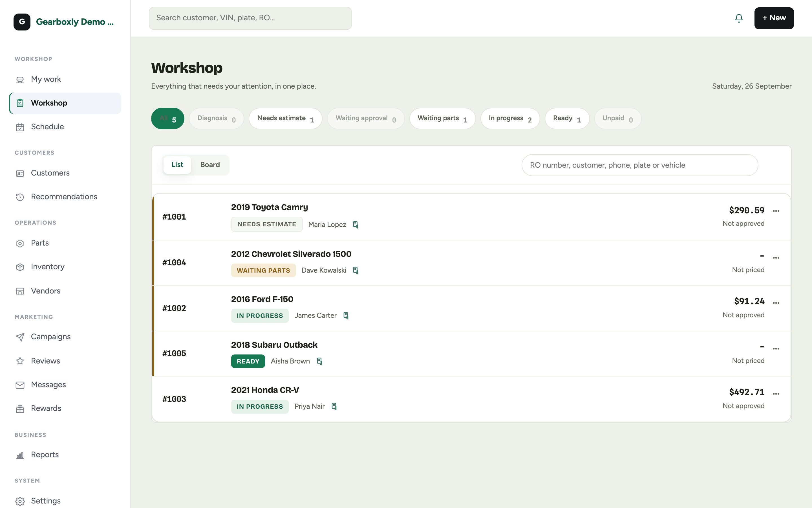Open Messages in the sidebar
This screenshot has width=812, height=508.
65,385
